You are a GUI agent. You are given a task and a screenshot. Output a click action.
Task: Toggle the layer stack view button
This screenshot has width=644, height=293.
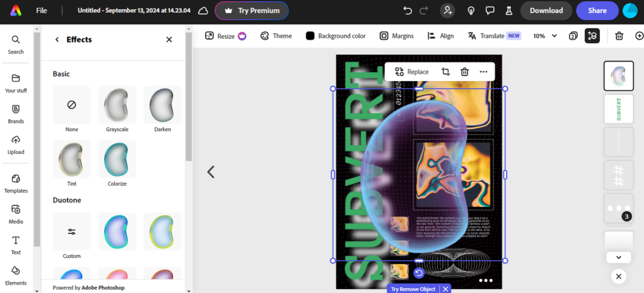[x=592, y=36]
